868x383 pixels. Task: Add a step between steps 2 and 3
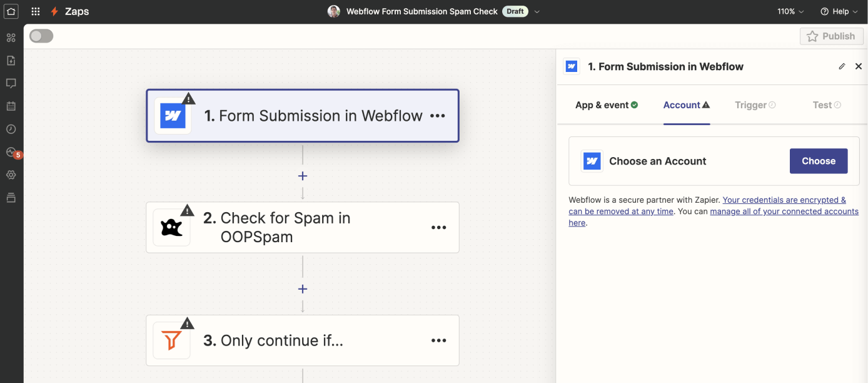click(303, 289)
